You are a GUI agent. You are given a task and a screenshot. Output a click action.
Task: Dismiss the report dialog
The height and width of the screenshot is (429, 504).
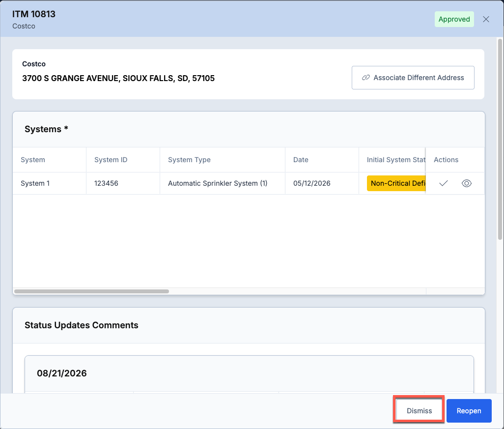(419, 411)
